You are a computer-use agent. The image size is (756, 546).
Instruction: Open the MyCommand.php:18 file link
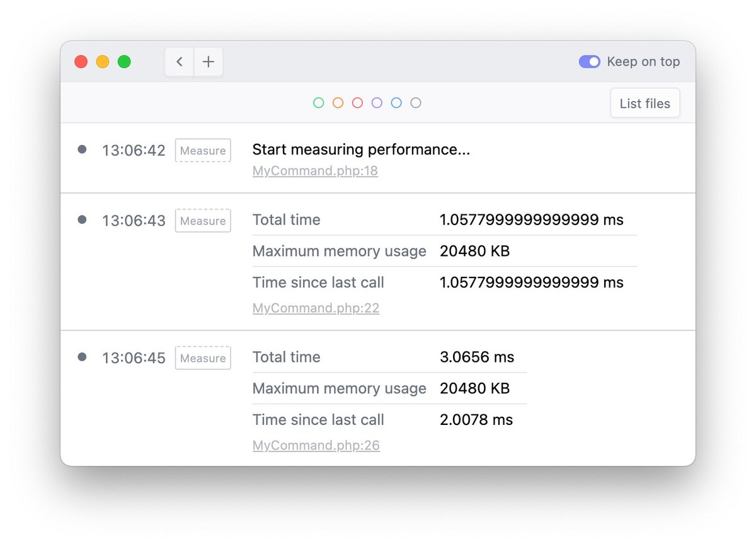pos(315,171)
